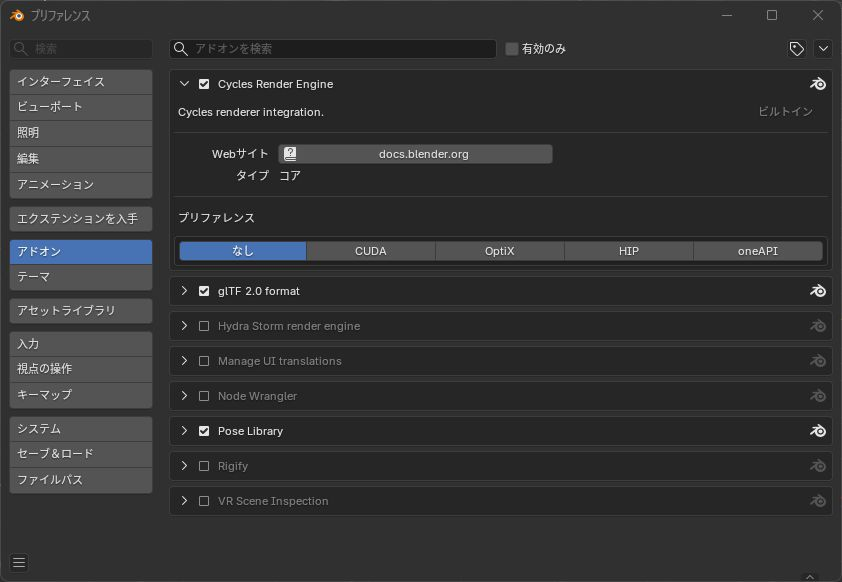Disable the Pose Library add-on
This screenshot has height=582, width=842.
coord(204,431)
